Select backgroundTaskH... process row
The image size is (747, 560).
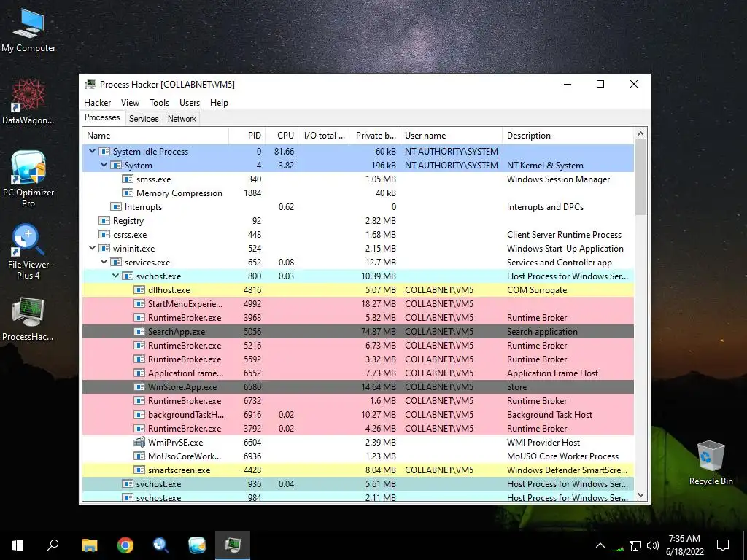click(357, 415)
